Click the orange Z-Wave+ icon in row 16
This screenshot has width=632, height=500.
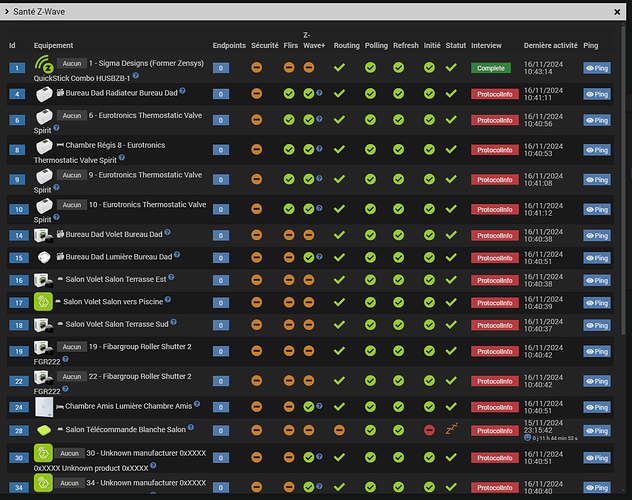[x=309, y=280]
